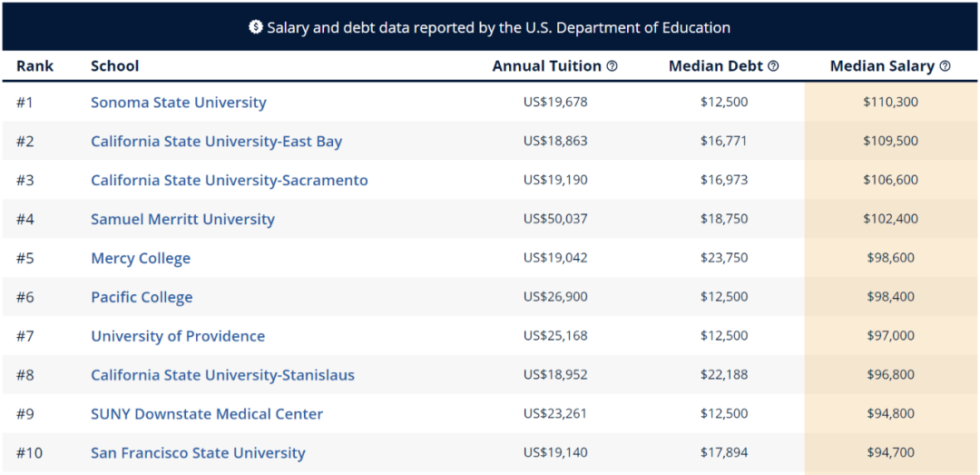This screenshot has height=475, width=980.
Task: Visit SUNY Downstate Medical Center link
Action: click(x=207, y=415)
